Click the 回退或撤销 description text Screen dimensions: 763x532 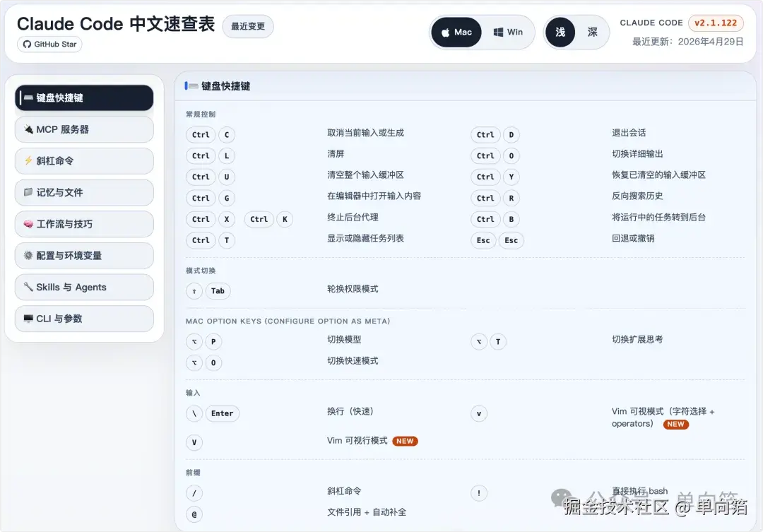(x=633, y=239)
